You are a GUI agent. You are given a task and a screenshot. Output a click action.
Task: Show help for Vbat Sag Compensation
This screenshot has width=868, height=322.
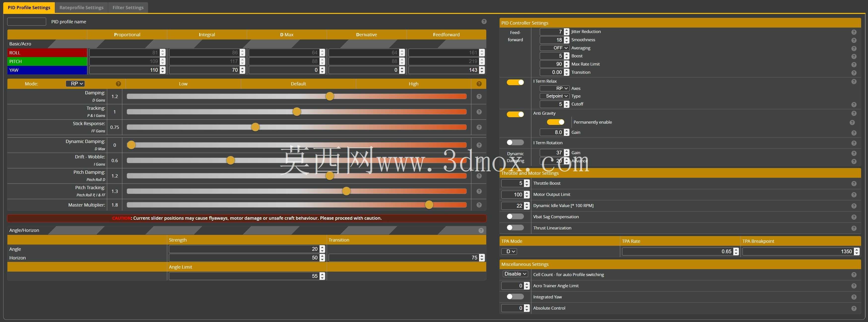[854, 217]
